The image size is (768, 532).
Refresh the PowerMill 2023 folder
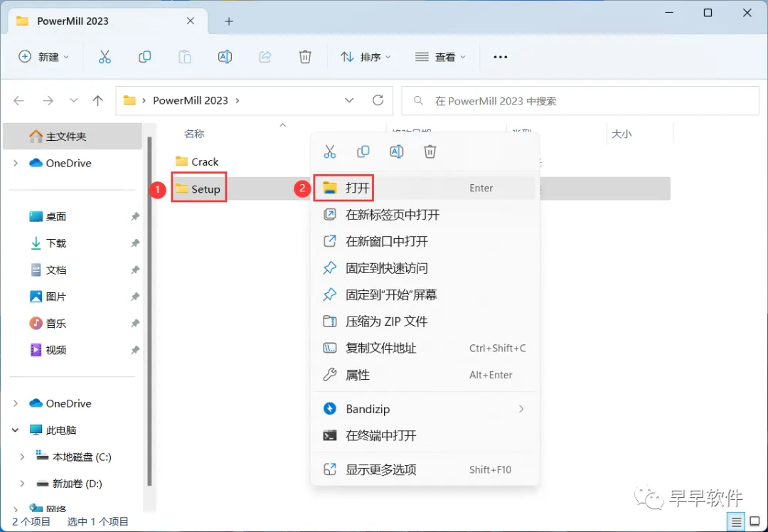(378, 100)
